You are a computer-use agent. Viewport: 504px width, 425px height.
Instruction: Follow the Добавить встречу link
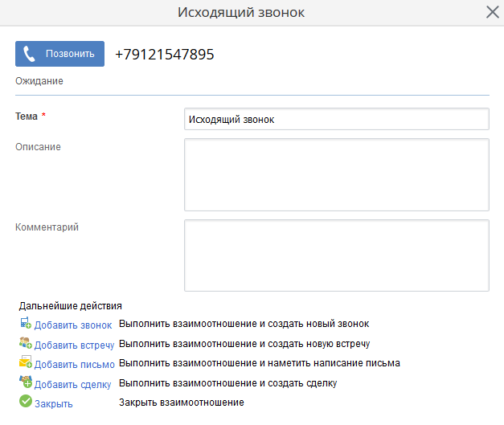[x=74, y=345]
